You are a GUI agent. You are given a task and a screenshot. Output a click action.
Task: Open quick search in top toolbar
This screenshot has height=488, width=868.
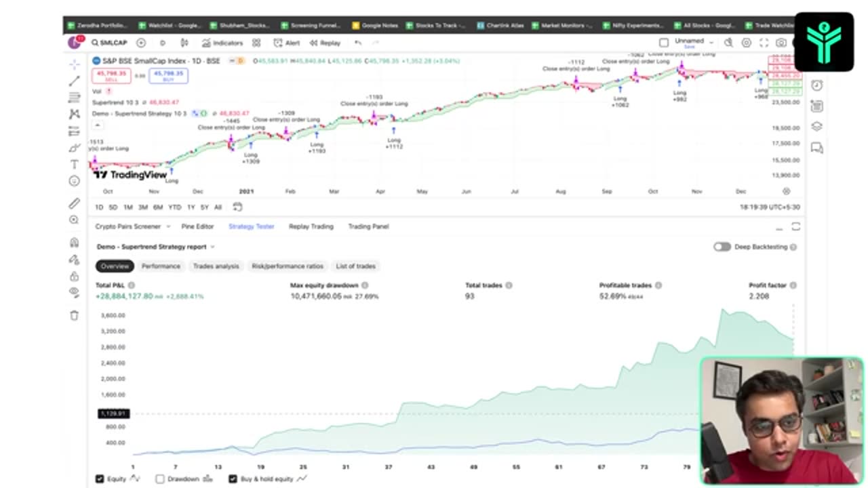(x=728, y=43)
